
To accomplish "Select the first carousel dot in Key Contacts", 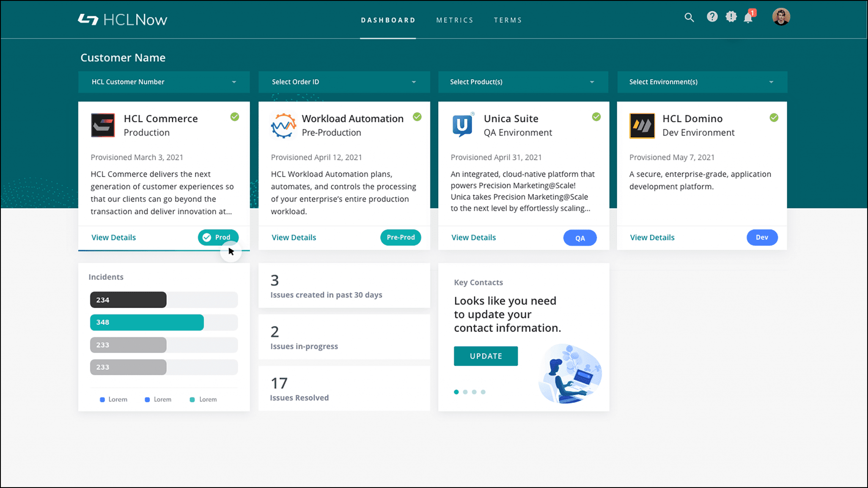I will point(456,392).
